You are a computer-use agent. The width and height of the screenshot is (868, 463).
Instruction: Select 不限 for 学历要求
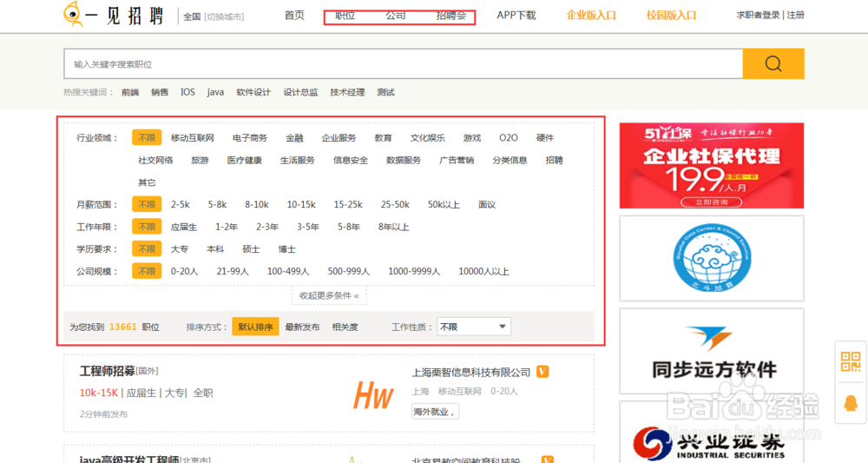[x=147, y=248]
